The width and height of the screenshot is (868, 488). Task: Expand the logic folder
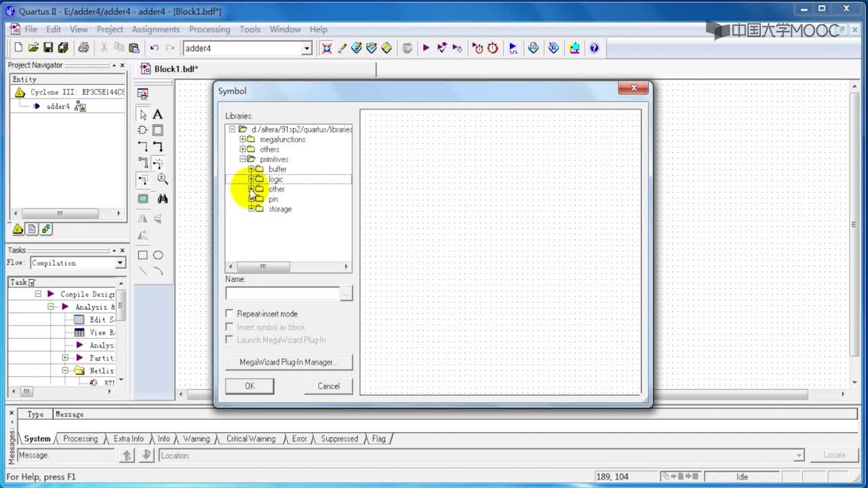point(251,179)
